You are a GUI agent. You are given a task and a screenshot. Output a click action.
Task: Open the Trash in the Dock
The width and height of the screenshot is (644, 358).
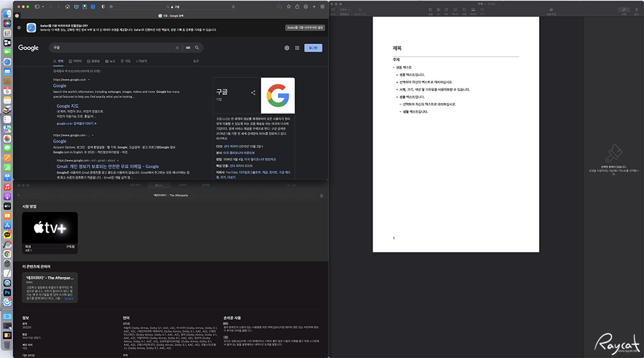tap(7, 345)
